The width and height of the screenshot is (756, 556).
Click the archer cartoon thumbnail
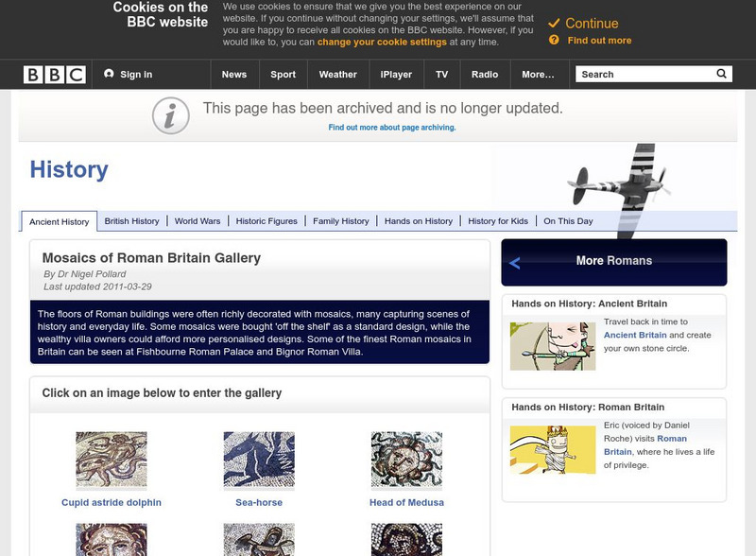point(553,346)
